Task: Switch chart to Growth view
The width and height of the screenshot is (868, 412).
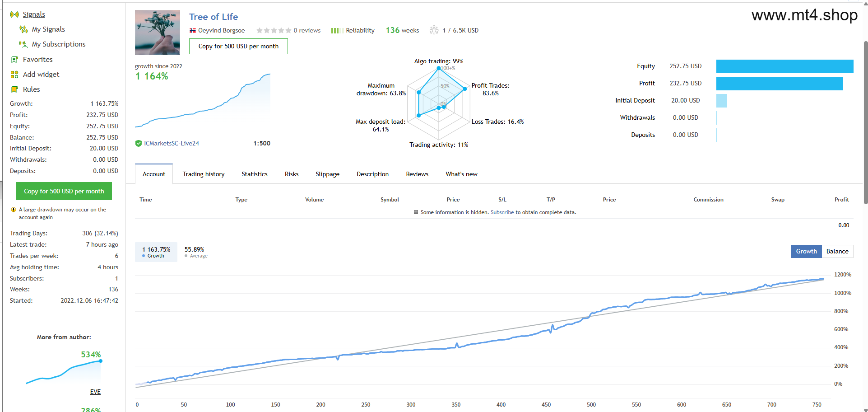Action: pyautogui.click(x=806, y=251)
